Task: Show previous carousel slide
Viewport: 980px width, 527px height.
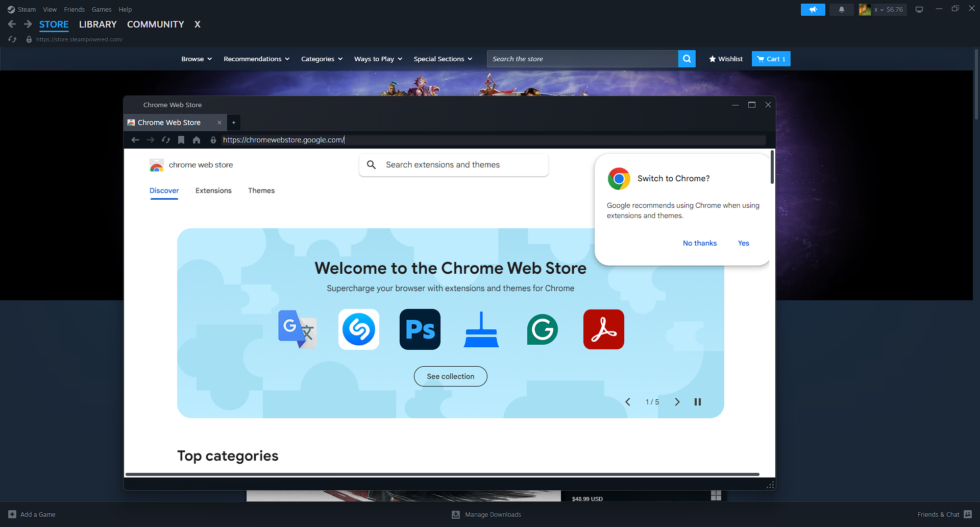Action: click(x=628, y=402)
